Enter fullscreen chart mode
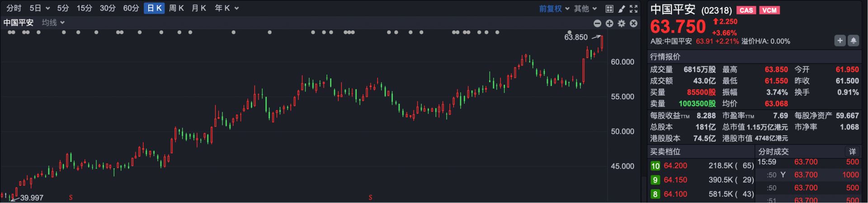Screen dimensions: 868x203 [x=634, y=9]
